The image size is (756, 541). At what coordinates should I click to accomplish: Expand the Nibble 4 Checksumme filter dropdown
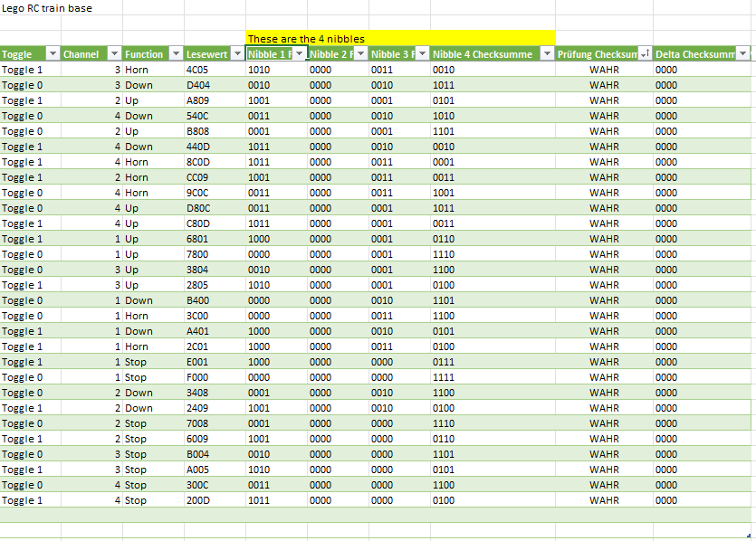click(546, 54)
